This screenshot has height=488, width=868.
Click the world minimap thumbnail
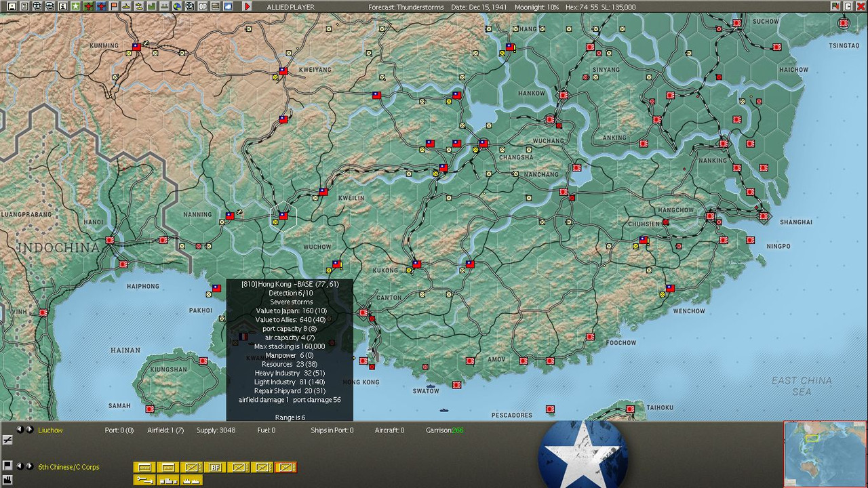coord(825,454)
